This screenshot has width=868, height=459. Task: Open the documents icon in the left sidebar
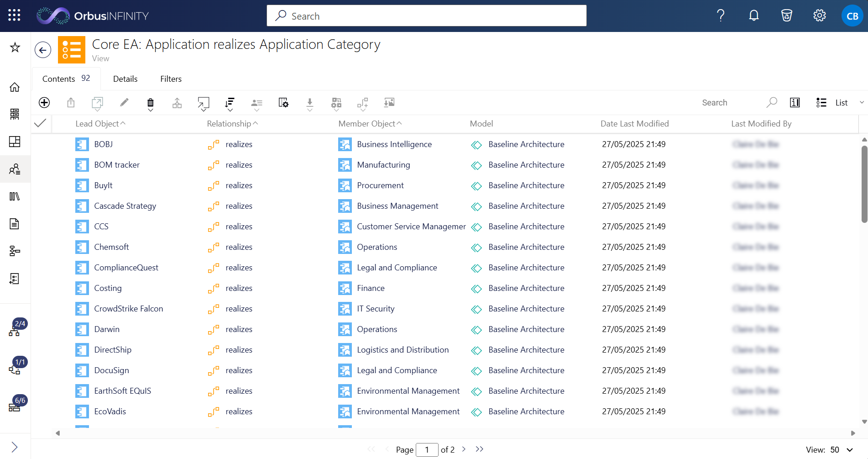click(15, 224)
